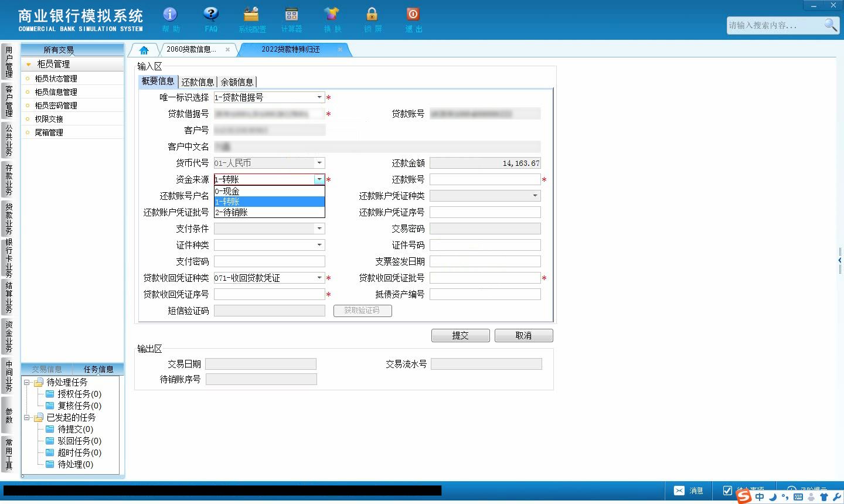Open the 存款业务 side tab
Viewport: 844px width, 504px height.
(9, 179)
